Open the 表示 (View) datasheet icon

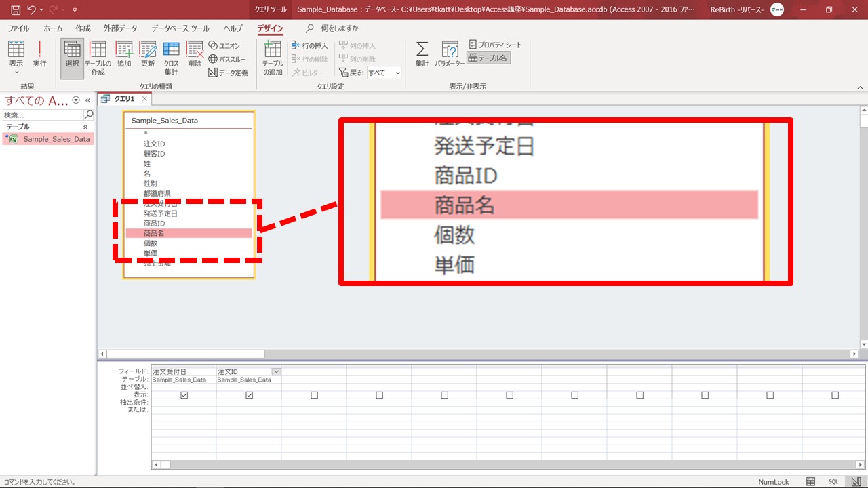coord(16,54)
